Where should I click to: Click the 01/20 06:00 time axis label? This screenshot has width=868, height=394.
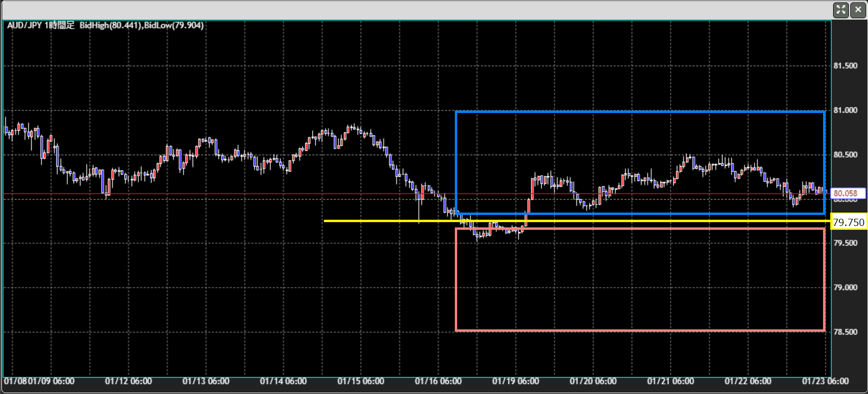pos(593,381)
